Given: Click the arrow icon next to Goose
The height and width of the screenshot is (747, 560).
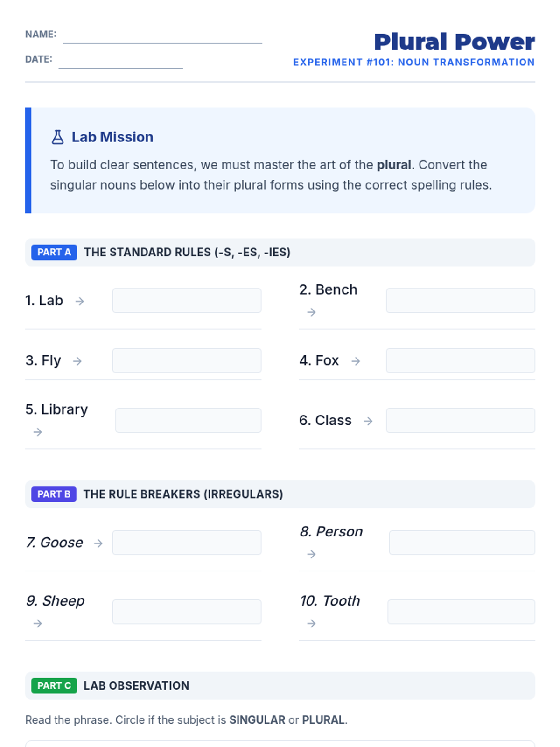Looking at the screenshot, I should (98, 543).
